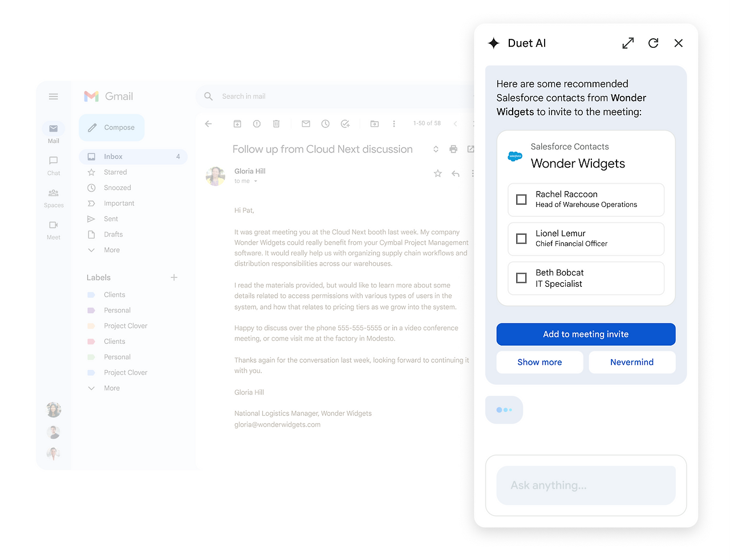
Task: Click the Move to folder icon
Action: click(375, 124)
